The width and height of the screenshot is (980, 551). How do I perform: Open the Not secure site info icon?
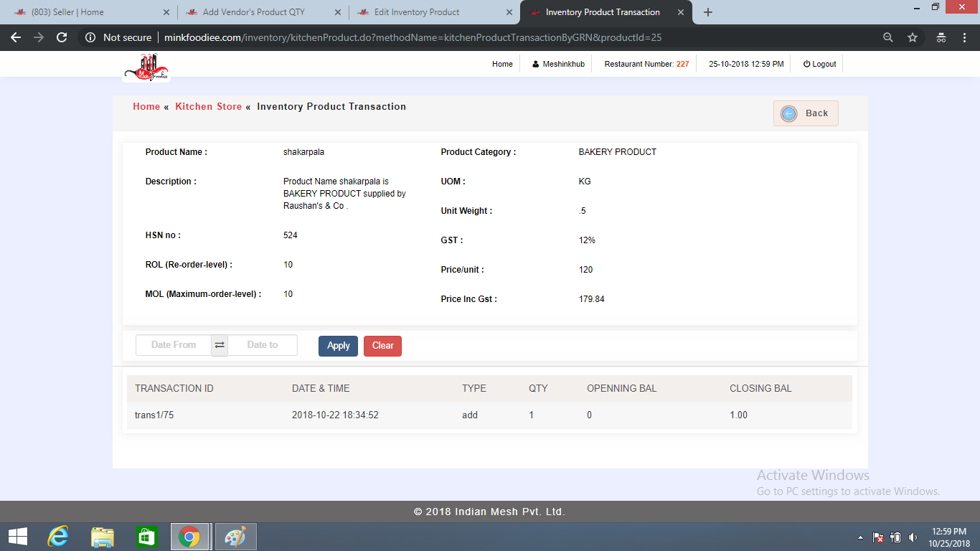point(90,37)
